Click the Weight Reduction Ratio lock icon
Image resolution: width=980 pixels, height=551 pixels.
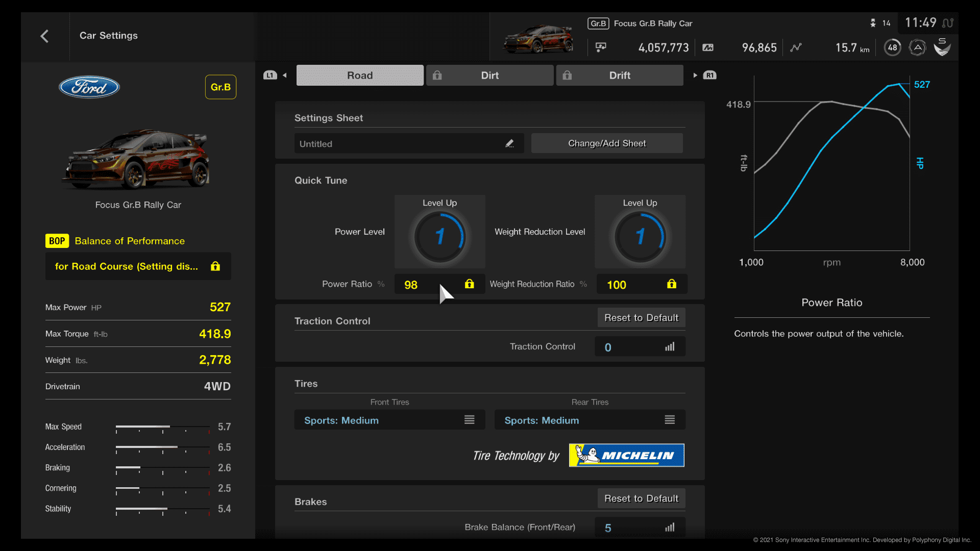(x=671, y=284)
